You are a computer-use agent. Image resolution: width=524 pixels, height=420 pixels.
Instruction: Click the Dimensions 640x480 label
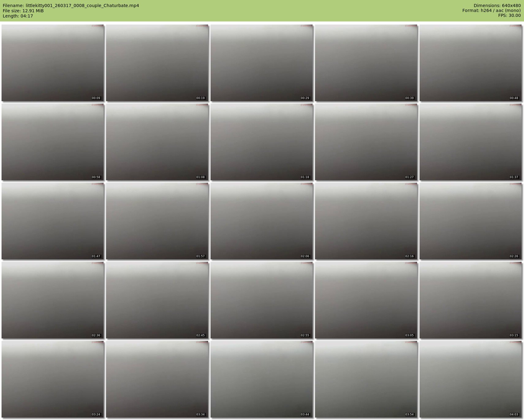point(497,6)
